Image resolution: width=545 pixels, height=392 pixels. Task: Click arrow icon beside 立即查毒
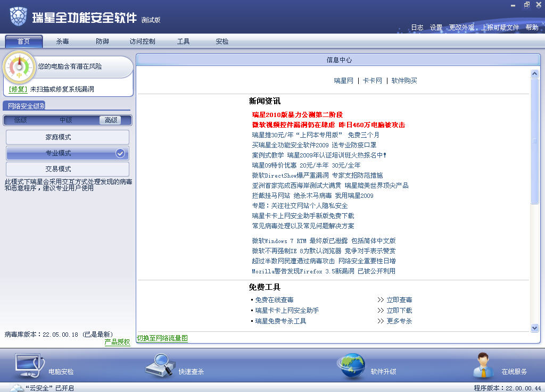coord(381,299)
